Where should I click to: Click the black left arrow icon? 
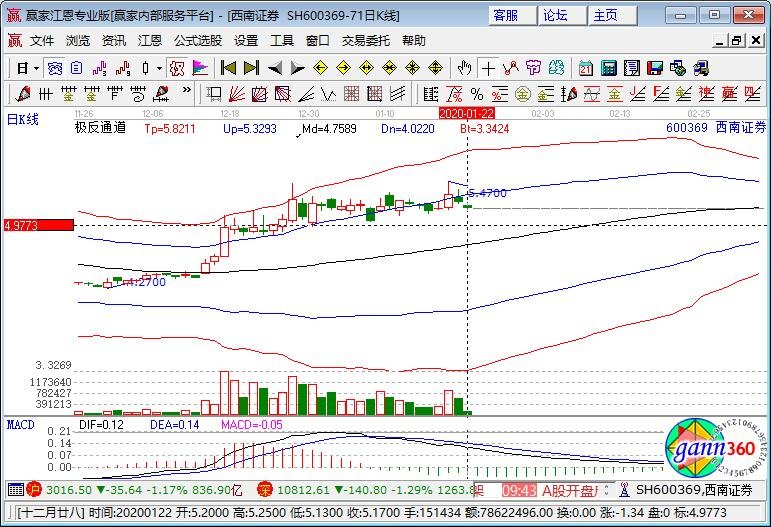pos(274,68)
